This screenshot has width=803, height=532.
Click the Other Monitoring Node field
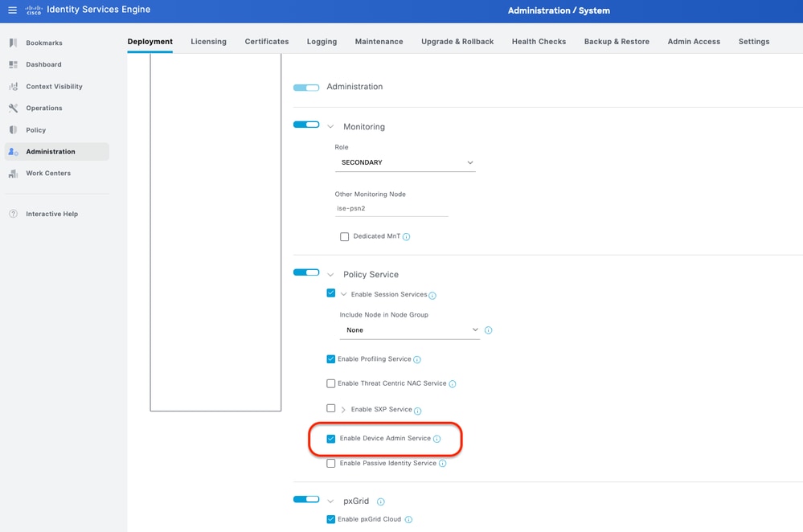(391, 209)
